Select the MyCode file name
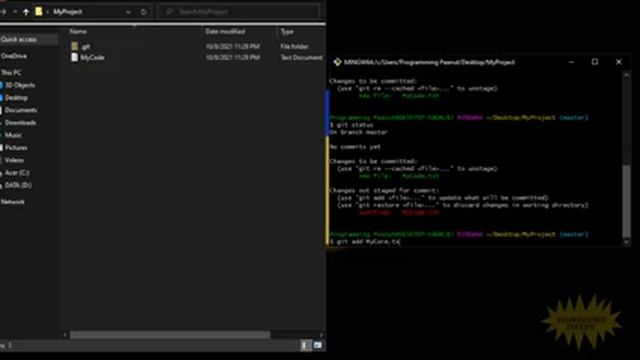Image resolution: width=640 pixels, height=360 pixels. pos(92,58)
